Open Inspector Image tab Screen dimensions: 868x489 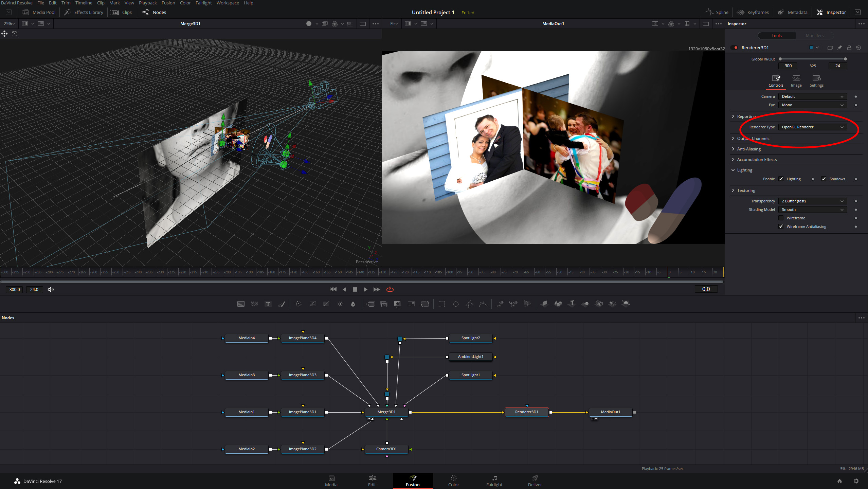[x=796, y=81]
